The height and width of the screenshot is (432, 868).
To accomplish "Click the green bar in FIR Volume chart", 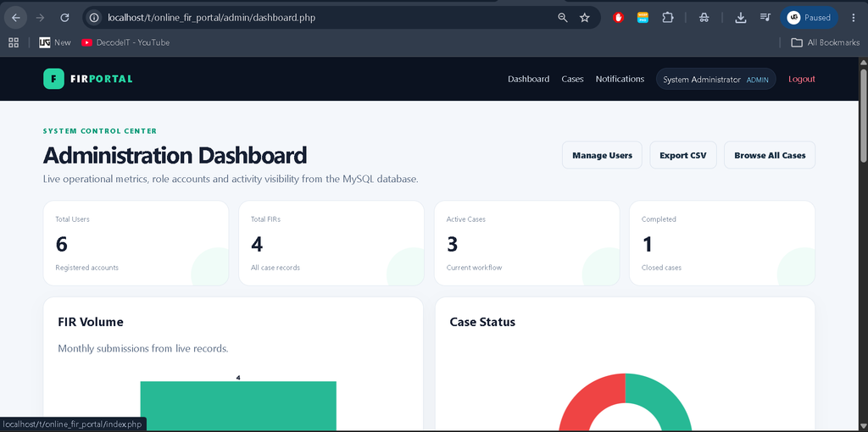I will (x=238, y=406).
